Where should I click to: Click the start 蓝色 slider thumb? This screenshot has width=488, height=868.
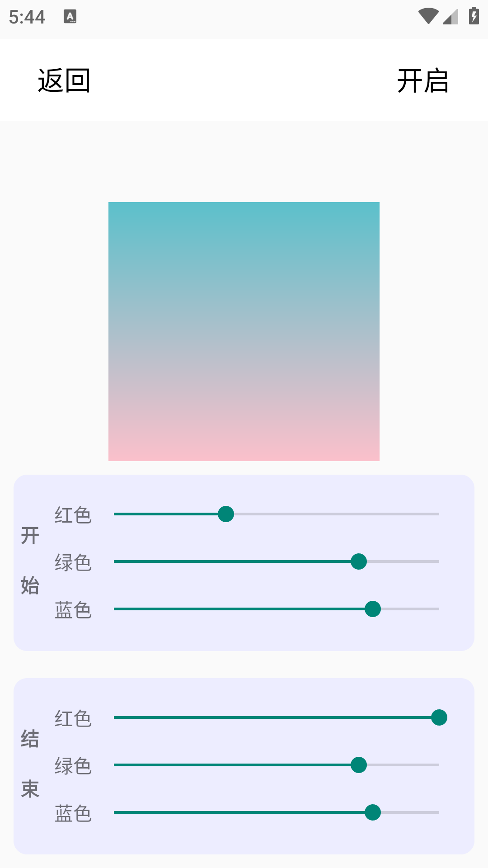tap(373, 609)
